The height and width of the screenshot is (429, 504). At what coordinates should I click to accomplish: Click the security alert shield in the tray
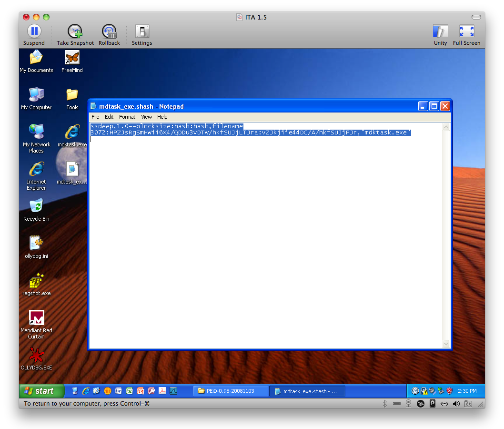(x=449, y=390)
